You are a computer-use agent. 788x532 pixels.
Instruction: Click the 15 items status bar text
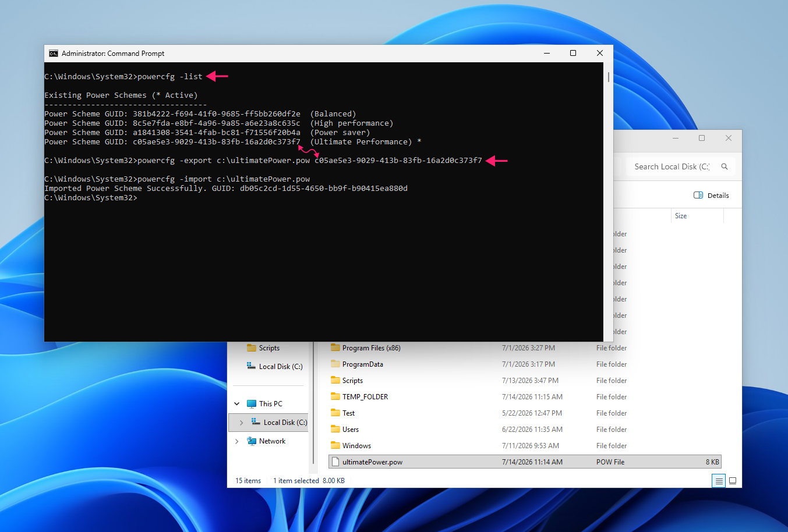coord(248,481)
